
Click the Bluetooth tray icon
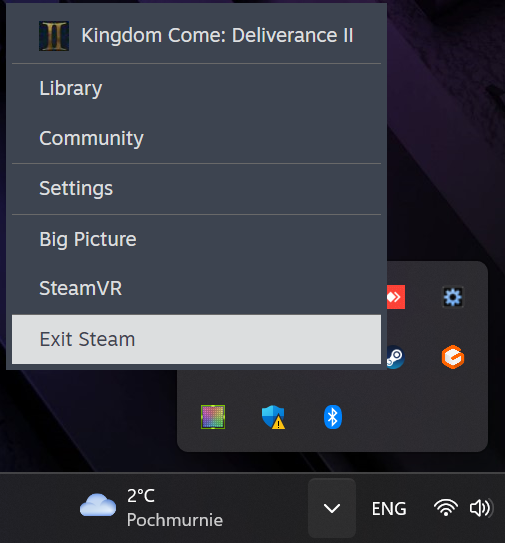333,417
